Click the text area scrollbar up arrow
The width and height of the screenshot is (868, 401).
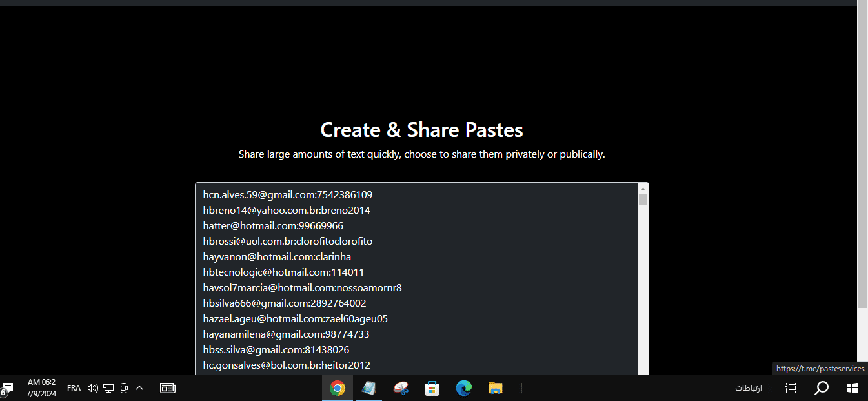643,188
